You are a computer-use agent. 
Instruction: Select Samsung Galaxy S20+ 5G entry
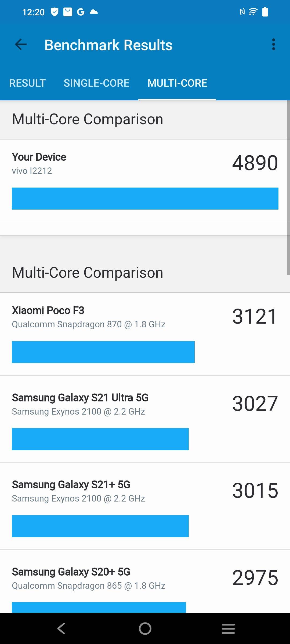click(145, 581)
